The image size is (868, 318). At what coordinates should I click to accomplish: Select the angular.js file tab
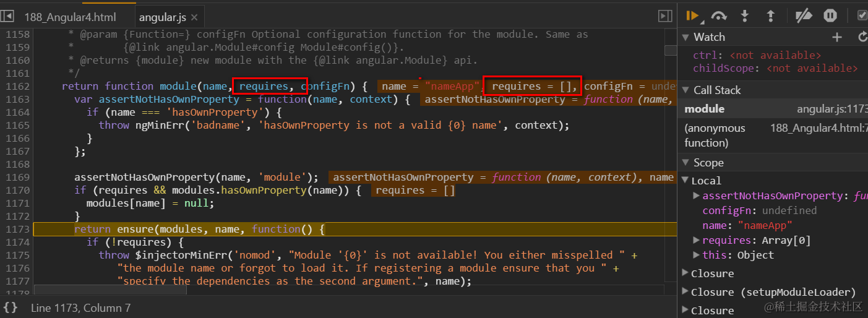(x=161, y=17)
